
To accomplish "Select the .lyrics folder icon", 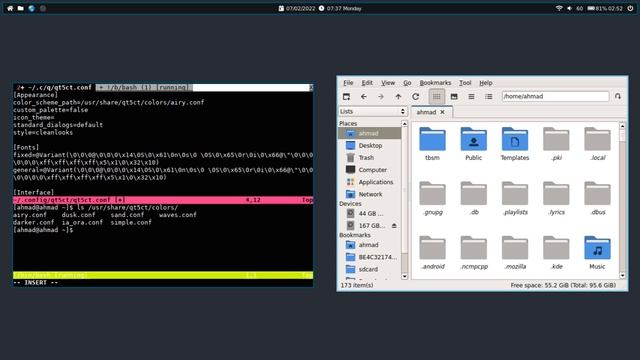I will [x=556, y=193].
